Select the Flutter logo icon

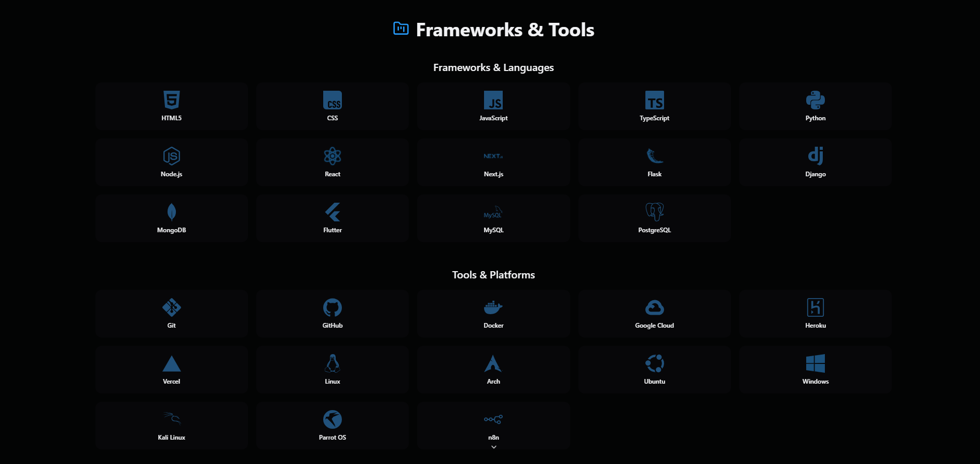click(x=333, y=212)
